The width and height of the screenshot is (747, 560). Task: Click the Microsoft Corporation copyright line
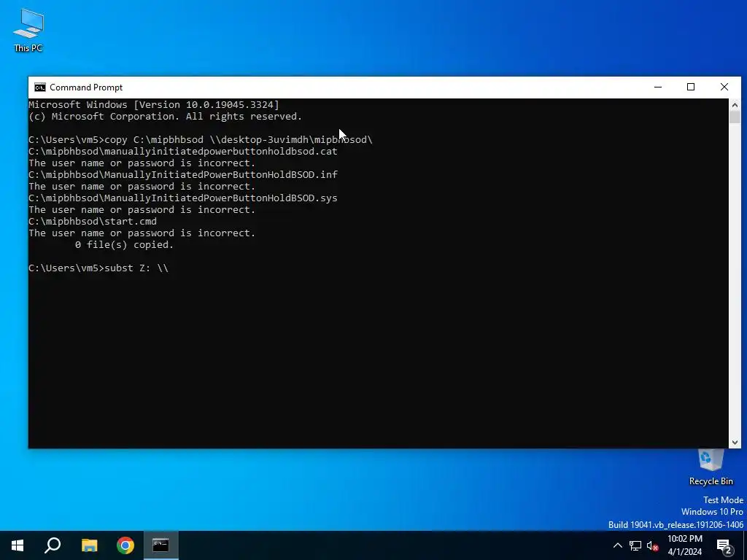click(166, 117)
